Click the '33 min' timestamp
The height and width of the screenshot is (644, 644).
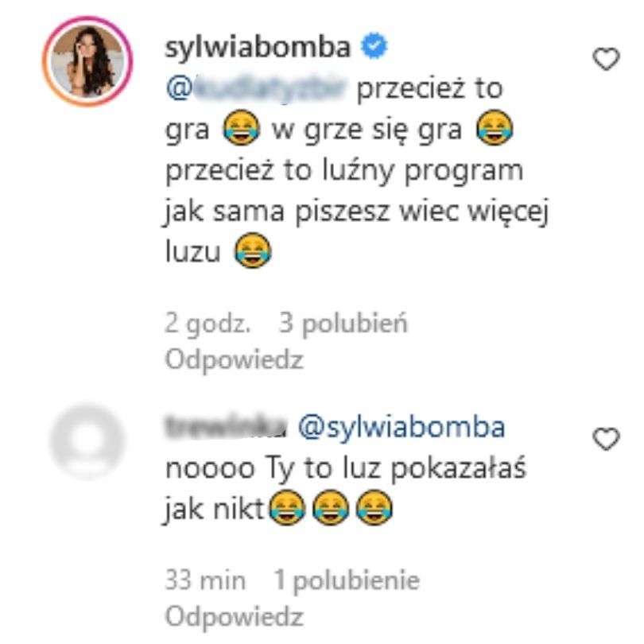pos(205,580)
